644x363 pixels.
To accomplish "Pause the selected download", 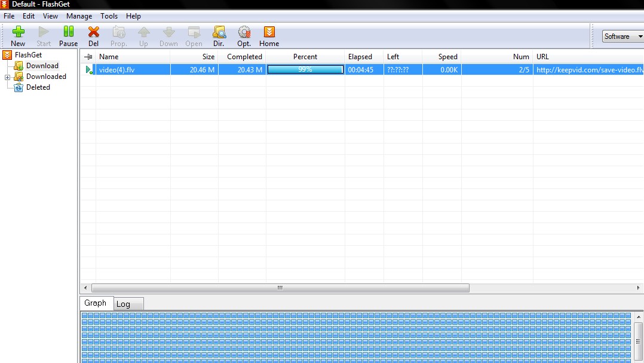I will click(x=68, y=36).
